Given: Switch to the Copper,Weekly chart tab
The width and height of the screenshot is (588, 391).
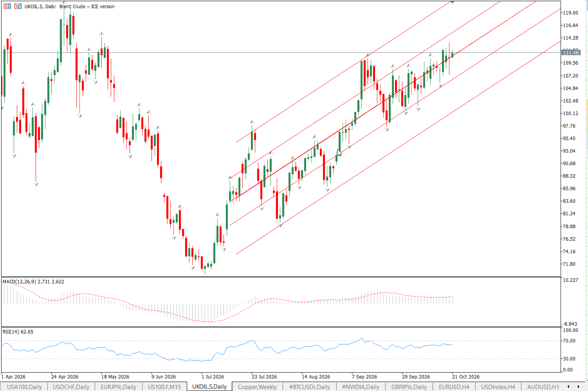Looking at the screenshot, I should (257, 387).
